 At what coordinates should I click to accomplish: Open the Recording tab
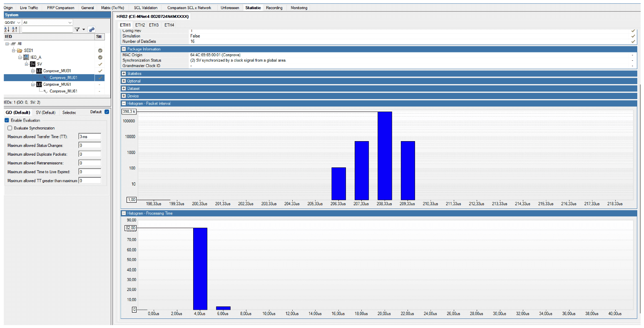pyautogui.click(x=274, y=7)
